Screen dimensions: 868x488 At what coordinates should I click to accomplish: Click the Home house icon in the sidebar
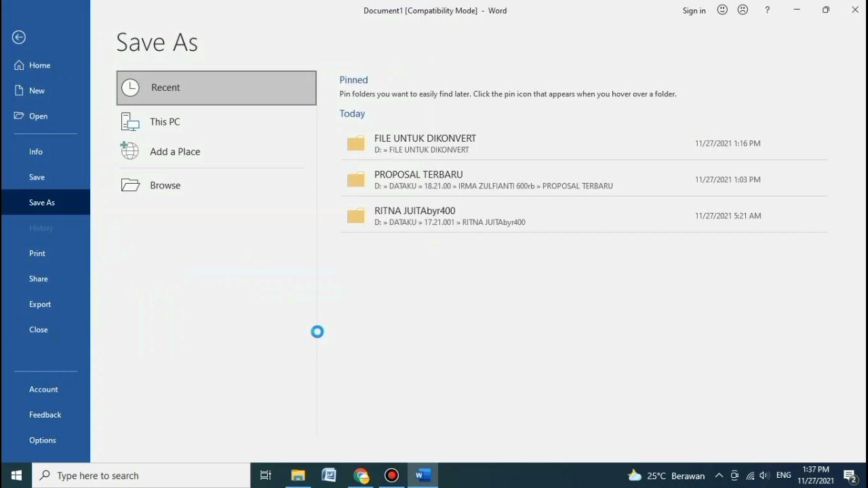click(19, 66)
